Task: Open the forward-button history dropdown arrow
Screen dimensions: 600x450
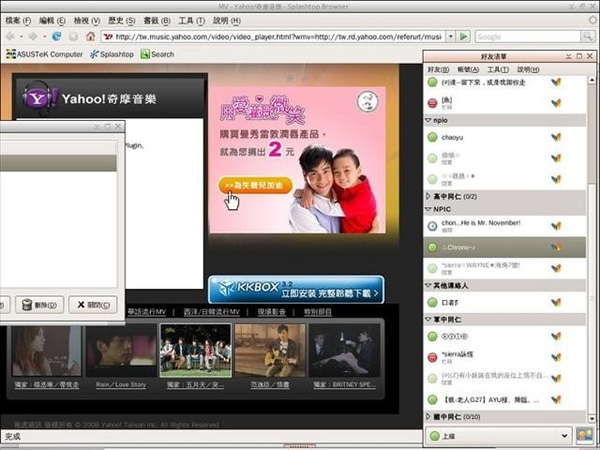Action: pyautogui.click(x=44, y=36)
